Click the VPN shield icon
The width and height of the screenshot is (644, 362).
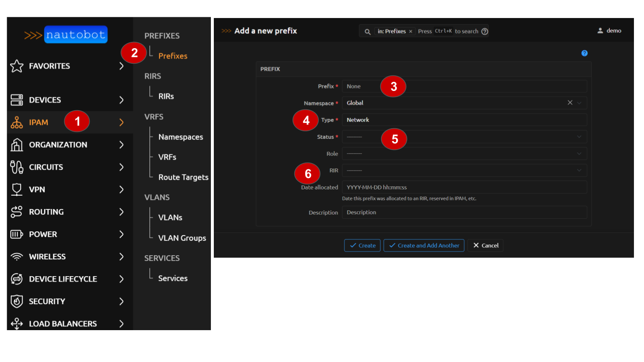(x=17, y=189)
